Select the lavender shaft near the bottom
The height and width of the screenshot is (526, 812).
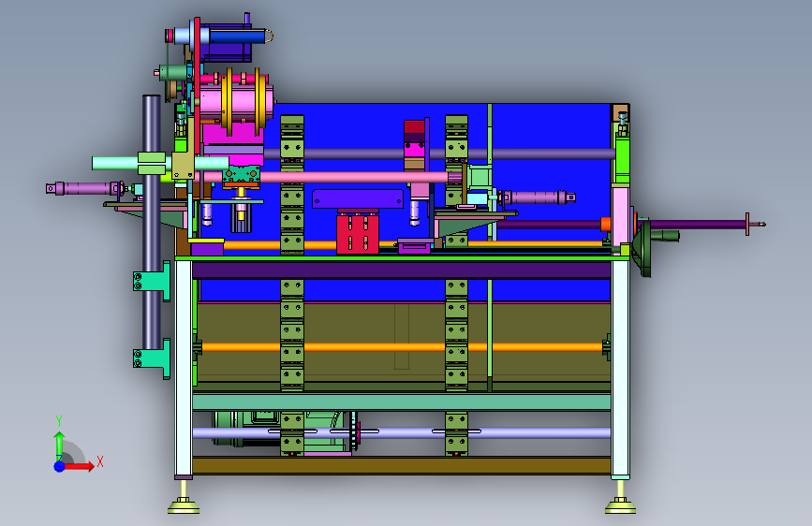click(402, 432)
